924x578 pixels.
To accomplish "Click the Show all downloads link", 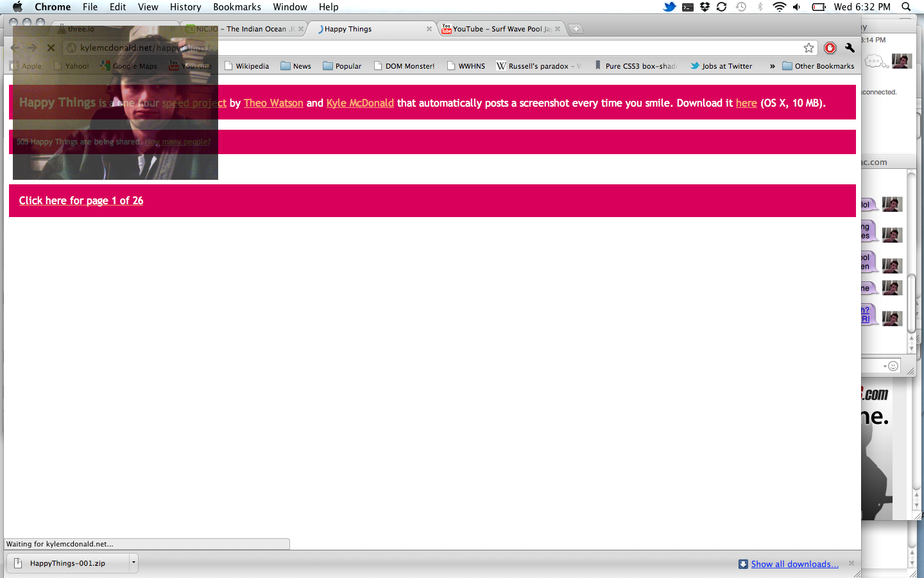I will tap(794, 564).
